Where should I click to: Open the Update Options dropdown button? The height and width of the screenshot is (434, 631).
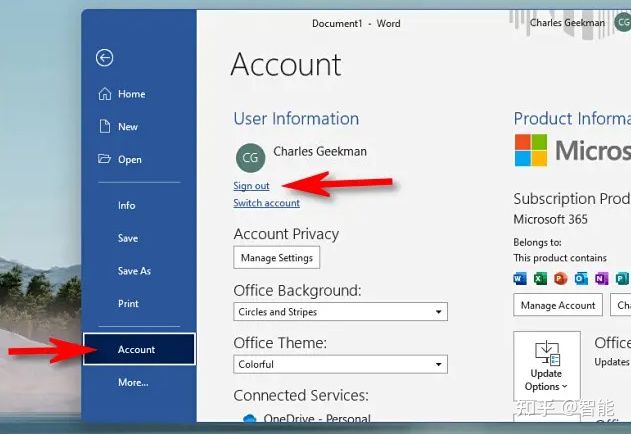coord(546,366)
